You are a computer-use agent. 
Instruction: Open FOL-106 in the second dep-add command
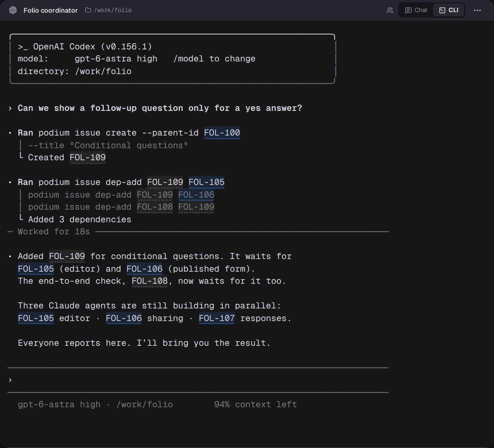tap(196, 195)
